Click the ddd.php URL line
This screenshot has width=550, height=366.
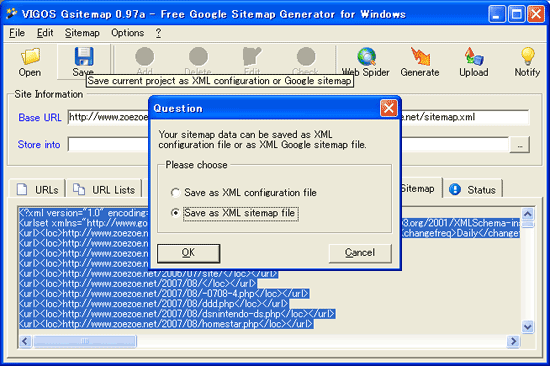tap(154, 304)
